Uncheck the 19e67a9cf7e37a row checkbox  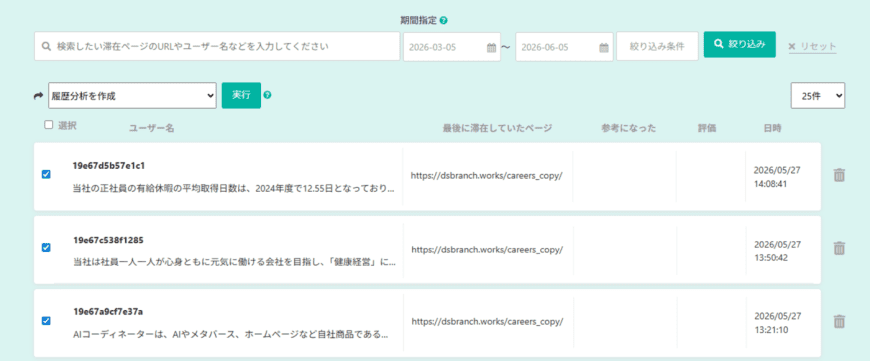coord(46,321)
